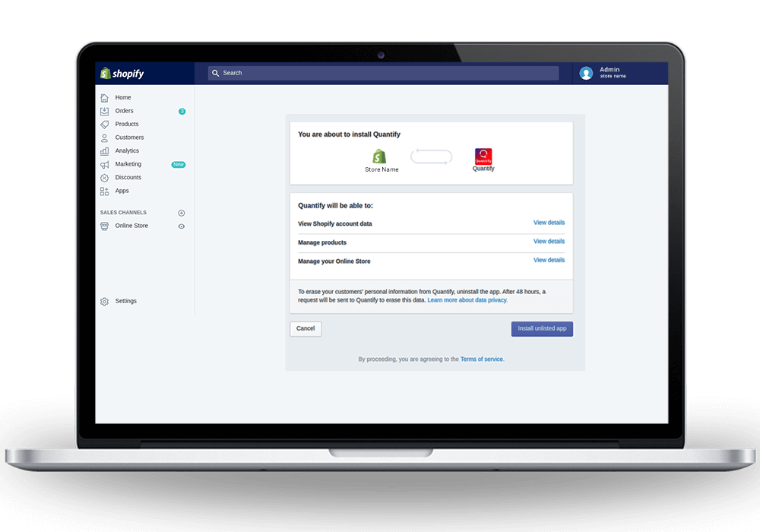Screen dimensions: 760x532
Task: Click the 'Quantify' label under app icon
Action: 483,169
